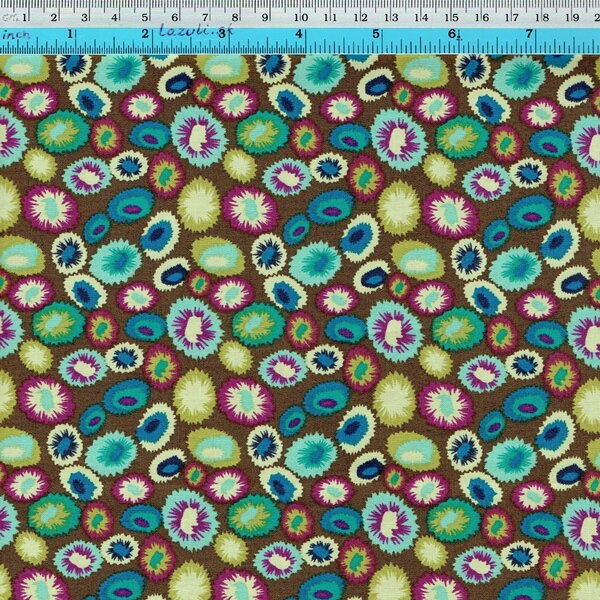Click the number 7 on the blue inch ruler
This screenshot has height=600, width=600.
tap(529, 34)
